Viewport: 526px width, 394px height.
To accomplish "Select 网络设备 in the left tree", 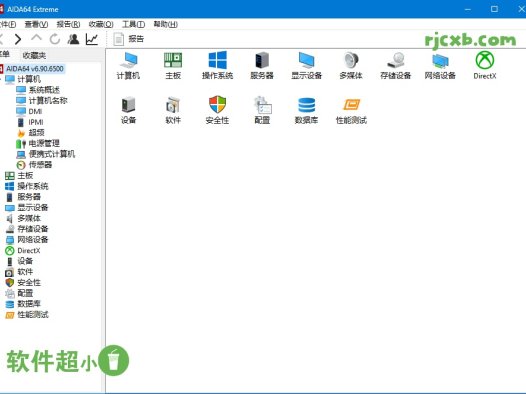I will 27,239.
